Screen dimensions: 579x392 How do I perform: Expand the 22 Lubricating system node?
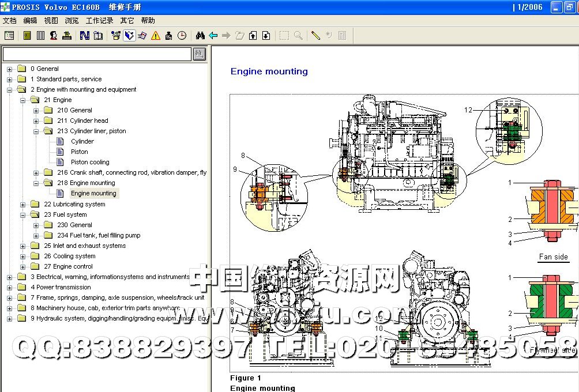click(x=23, y=205)
